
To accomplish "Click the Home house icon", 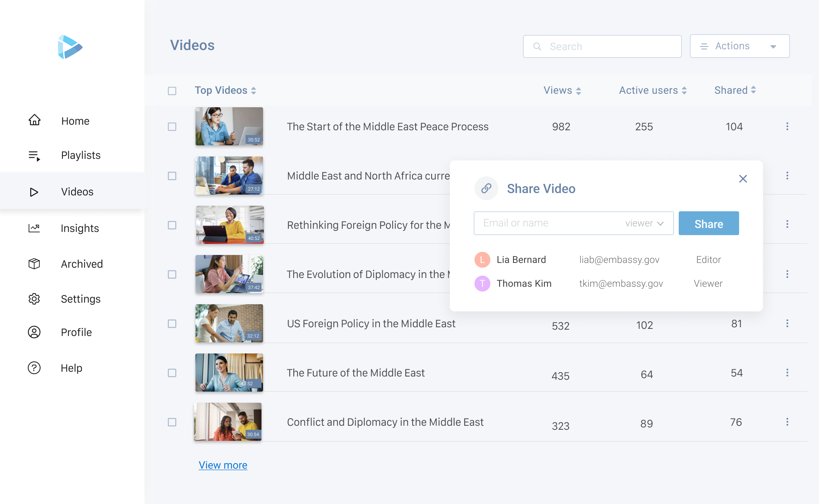I will point(35,120).
